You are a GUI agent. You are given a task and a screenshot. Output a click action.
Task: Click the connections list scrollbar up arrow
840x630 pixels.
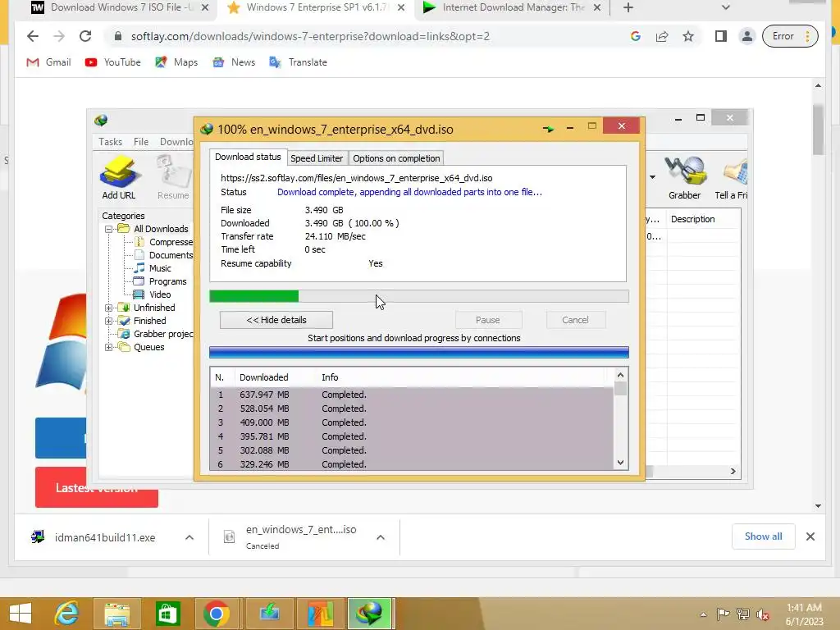(620, 375)
